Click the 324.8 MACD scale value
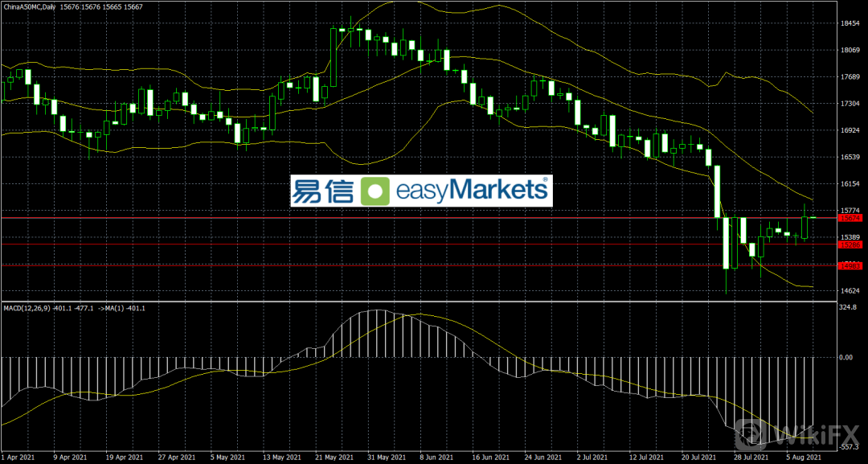Image resolution: width=868 pixels, height=464 pixels. (850, 306)
